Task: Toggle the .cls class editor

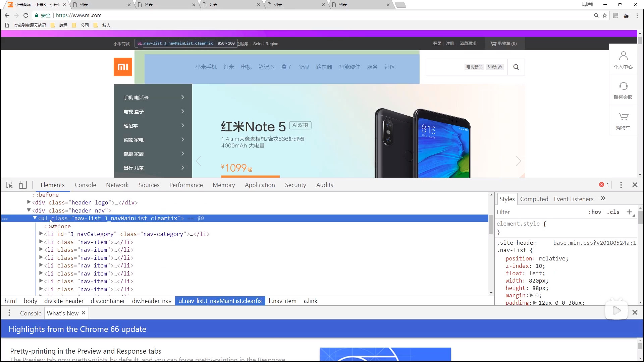Action: point(613,212)
